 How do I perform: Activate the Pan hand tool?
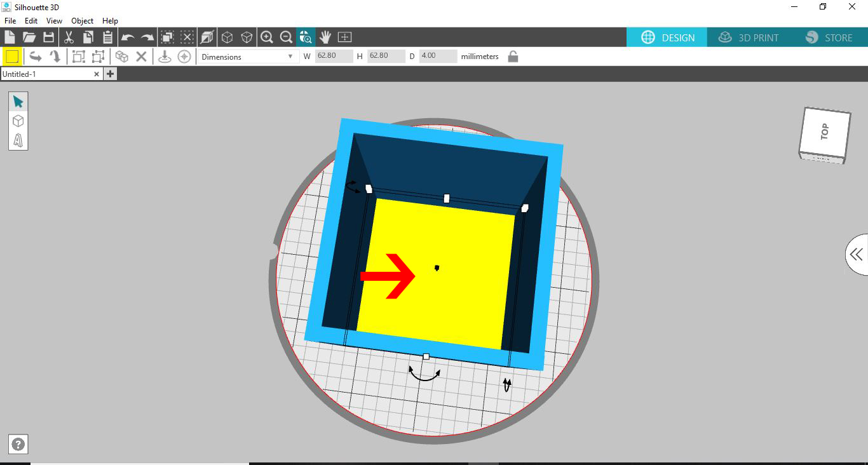[325, 37]
